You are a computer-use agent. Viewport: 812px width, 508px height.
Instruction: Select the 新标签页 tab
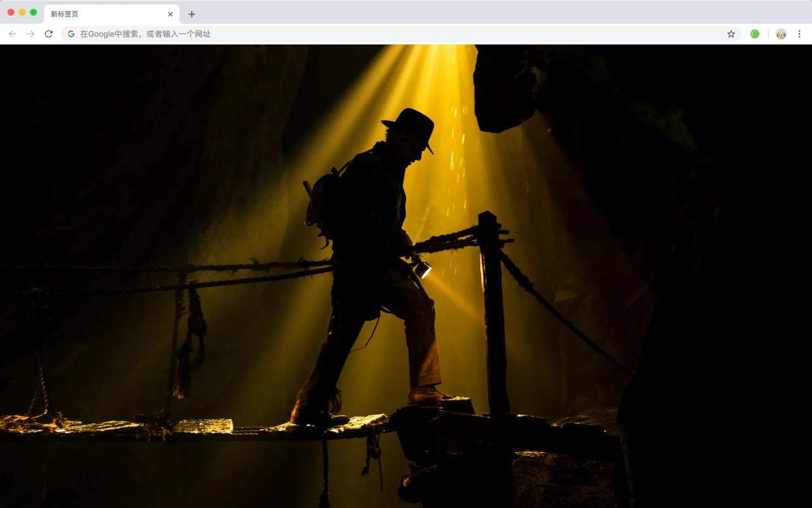(x=112, y=14)
